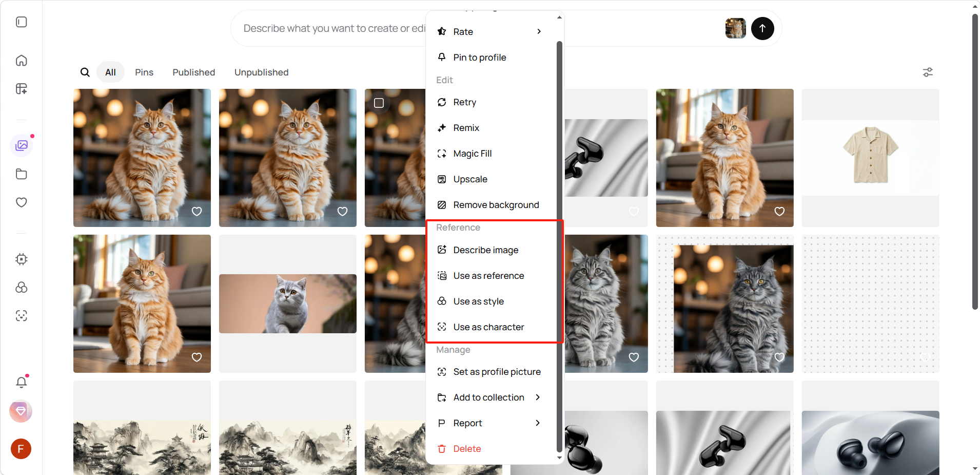Switch to the All tab
The height and width of the screenshot is (475, 980).
tap(110, 72)
